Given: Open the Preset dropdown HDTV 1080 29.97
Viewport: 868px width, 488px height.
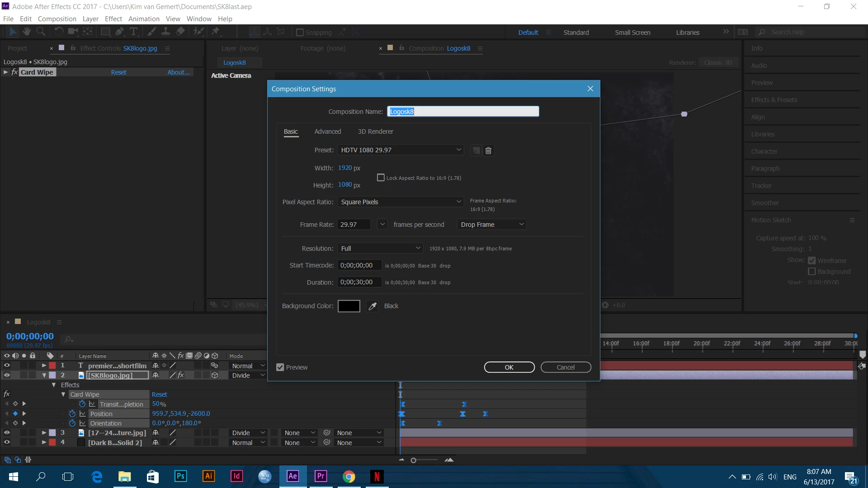Looking at the screenshot, I should [x=401, y=150].
